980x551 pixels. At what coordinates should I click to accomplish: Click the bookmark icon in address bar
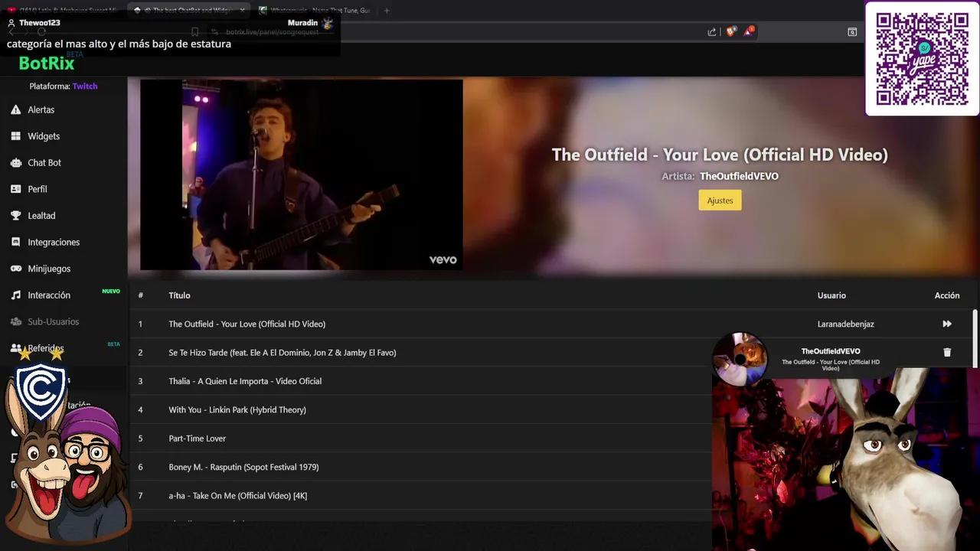(194, 32)
